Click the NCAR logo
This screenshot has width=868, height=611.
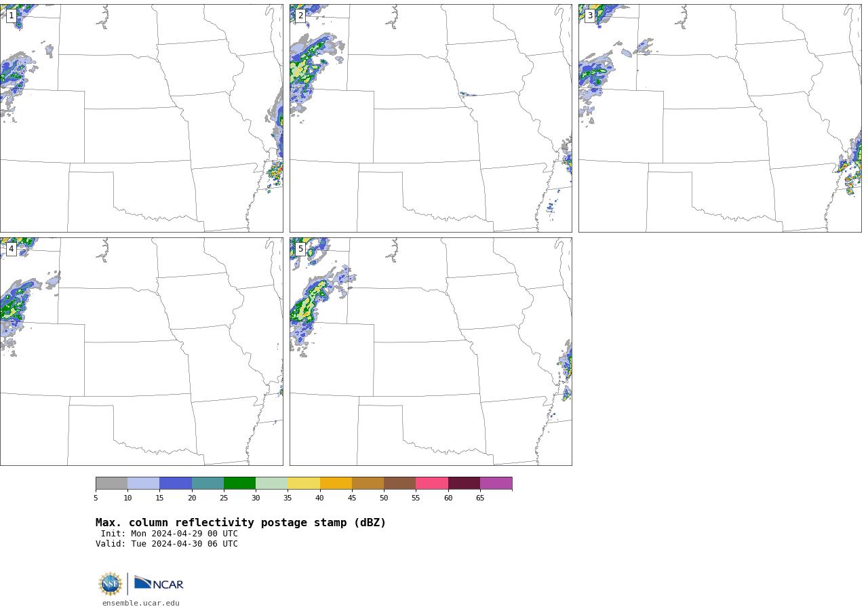click(x=159, y=583)
